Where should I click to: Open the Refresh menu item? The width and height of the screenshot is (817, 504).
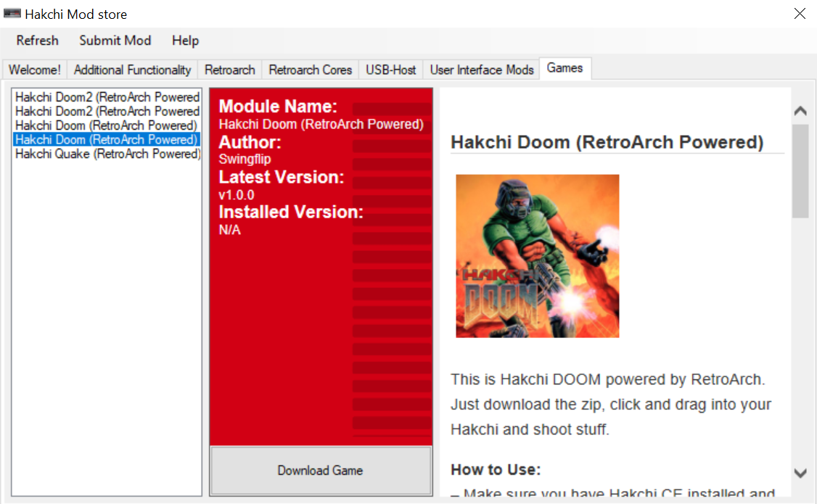pos(38,41)
